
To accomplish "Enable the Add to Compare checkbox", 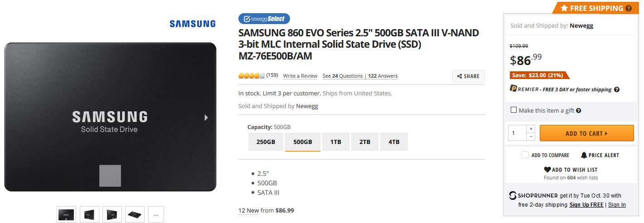I will 525,155.
